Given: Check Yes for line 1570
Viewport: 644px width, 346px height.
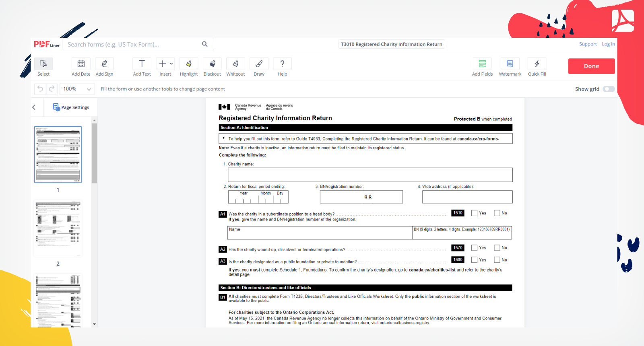Looking at the screenshot, I should pos(474,248).
